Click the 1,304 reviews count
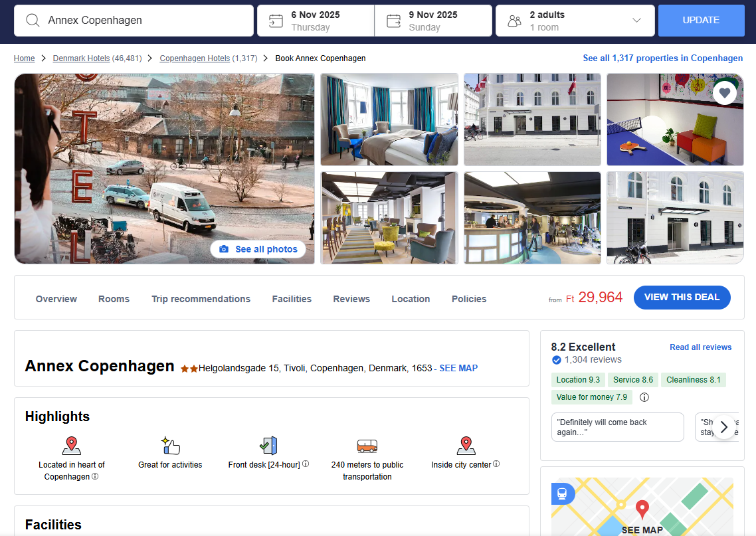The height and width of the screenshot is (536, 756). (x=593, y=359)
